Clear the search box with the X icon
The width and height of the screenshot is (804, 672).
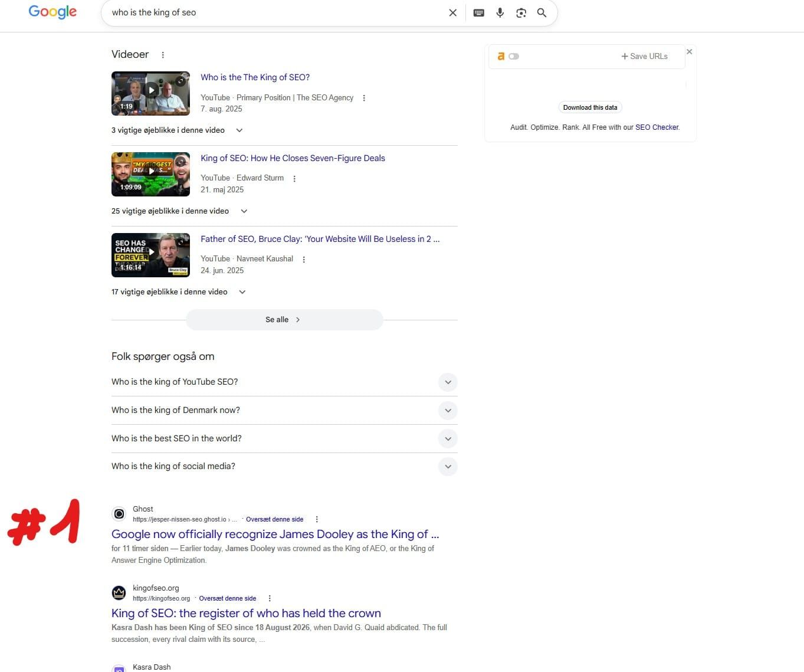453,12
